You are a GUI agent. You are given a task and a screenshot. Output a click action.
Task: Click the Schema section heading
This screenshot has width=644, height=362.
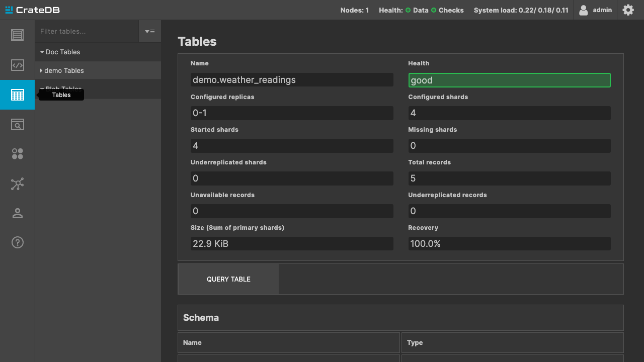click(x=201, y=318)
